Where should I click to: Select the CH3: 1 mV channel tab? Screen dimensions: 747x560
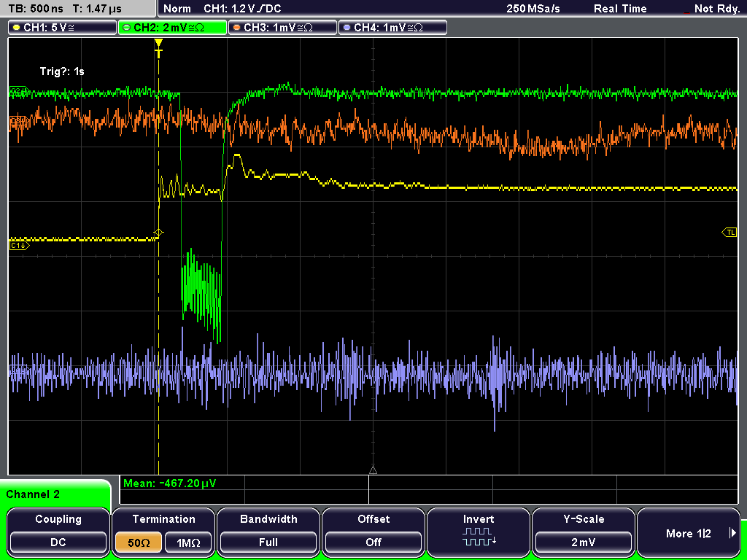282,28
